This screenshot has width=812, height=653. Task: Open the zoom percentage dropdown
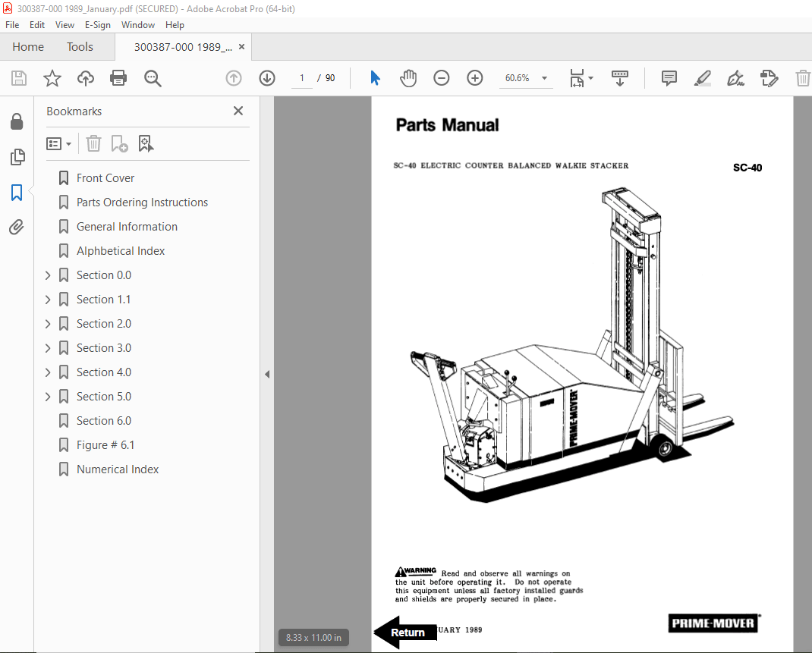(x=543, y=77)
